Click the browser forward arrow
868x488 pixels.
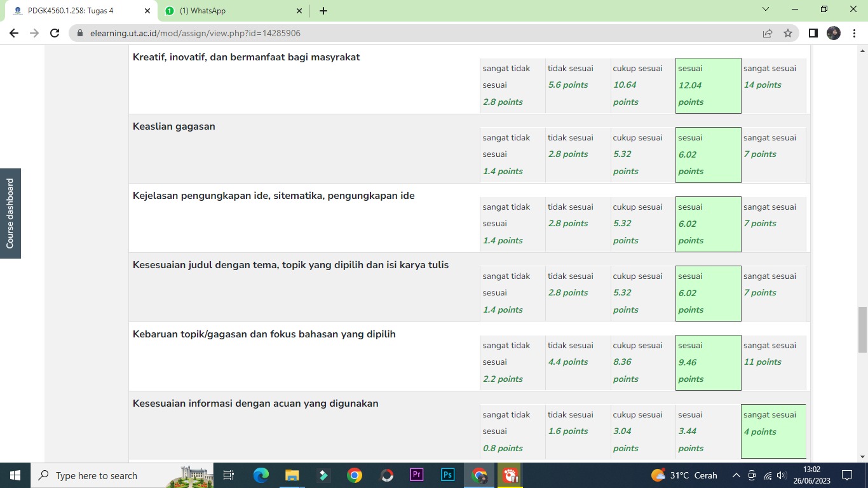pyautogui.click(x=34, y=33)
